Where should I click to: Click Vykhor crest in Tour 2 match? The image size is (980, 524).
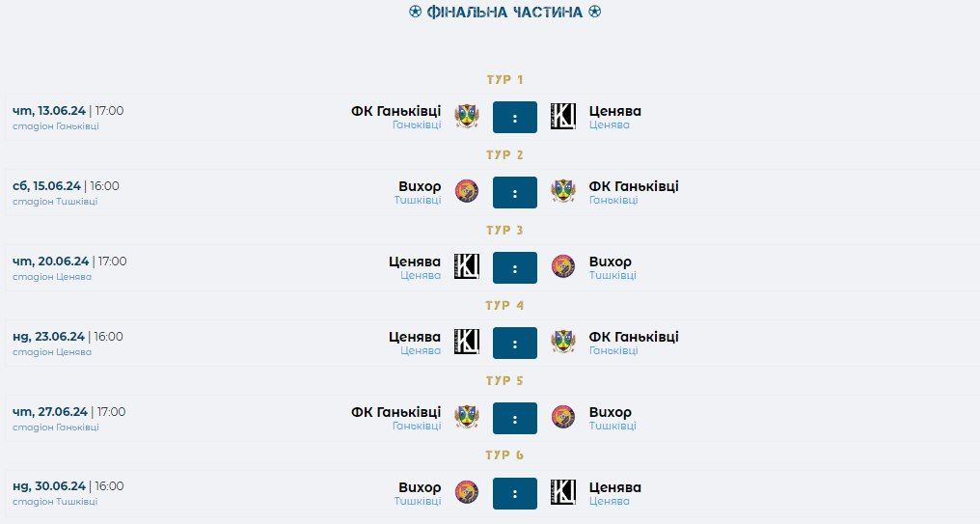pyautogui.click(x=467, y=191)
